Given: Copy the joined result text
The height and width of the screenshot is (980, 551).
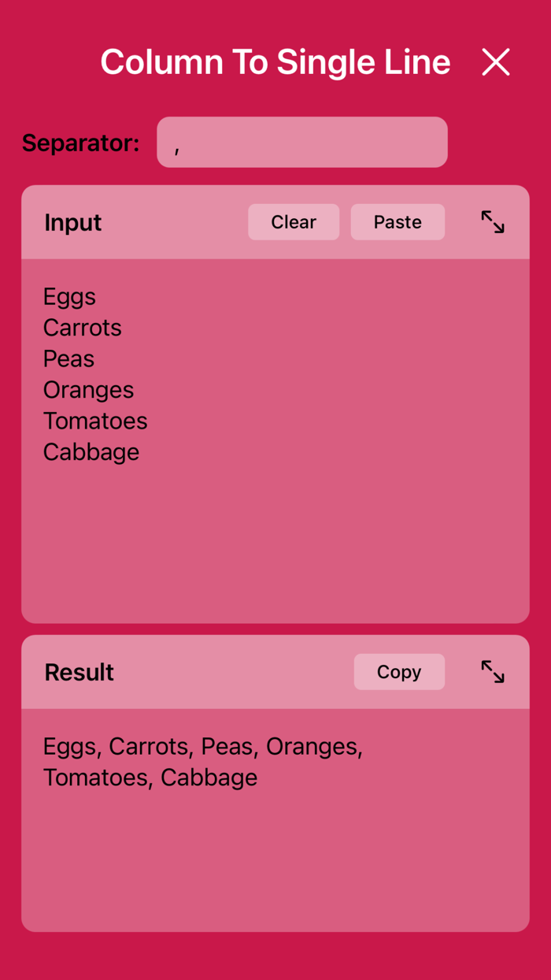Looking at the screenshot, I should tap(399, 672).
